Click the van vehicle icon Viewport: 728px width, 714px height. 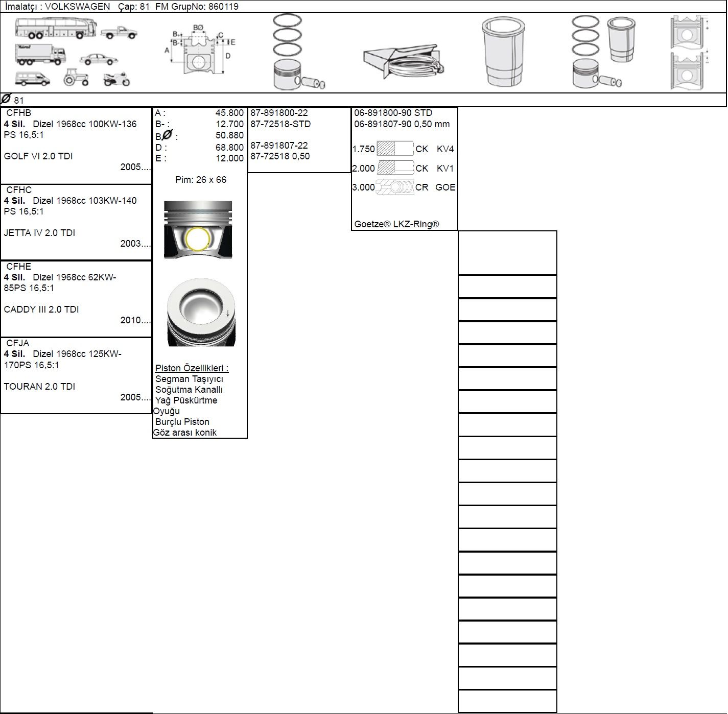[33, 79]
